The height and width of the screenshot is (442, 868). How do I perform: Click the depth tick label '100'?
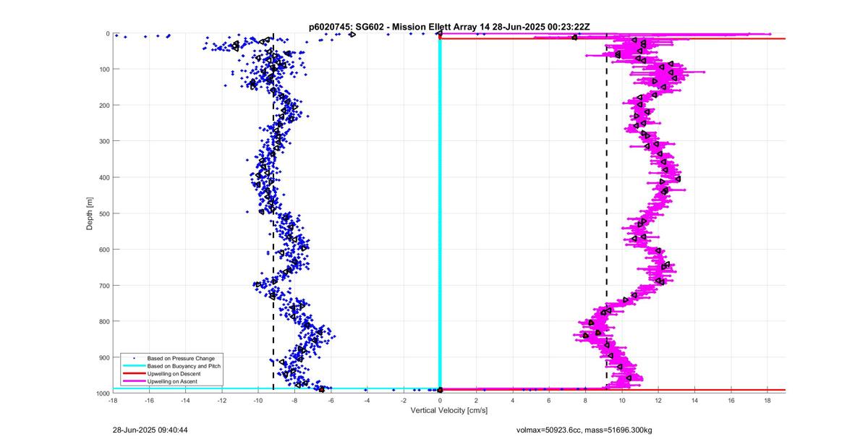click(x=103, y=69)
